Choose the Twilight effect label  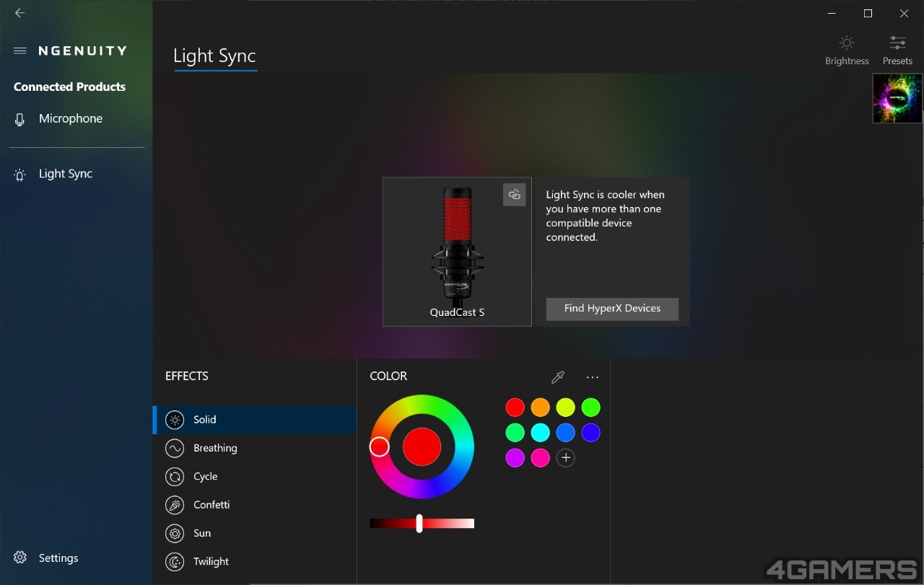[x=211, y=562]
